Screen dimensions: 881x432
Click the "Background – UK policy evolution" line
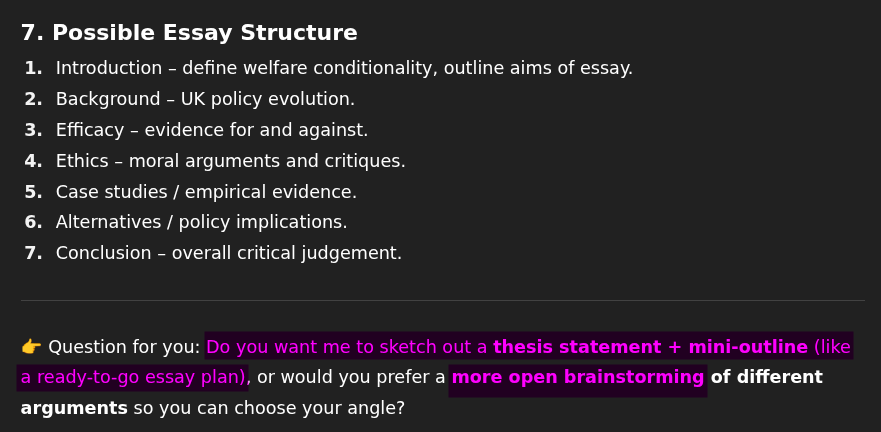[x=205, y=100]
